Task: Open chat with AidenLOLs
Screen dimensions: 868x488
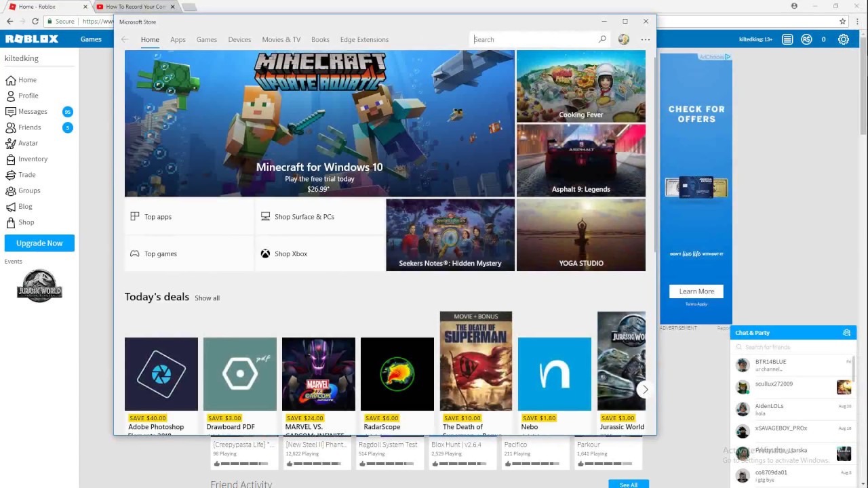Action: pyautogui.click(x=793, y=409)
